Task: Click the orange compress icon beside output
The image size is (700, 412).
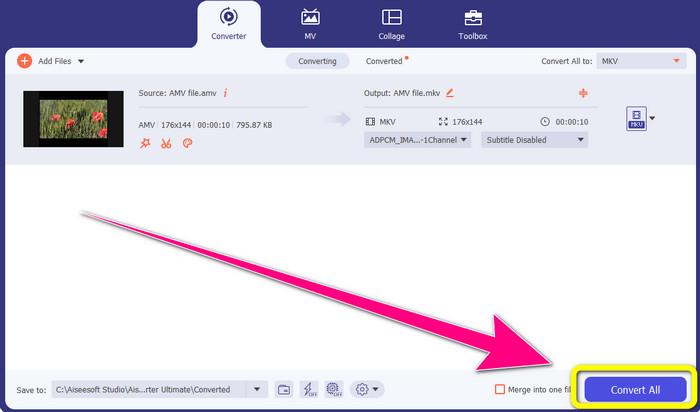Action: (x=583, y=93)
